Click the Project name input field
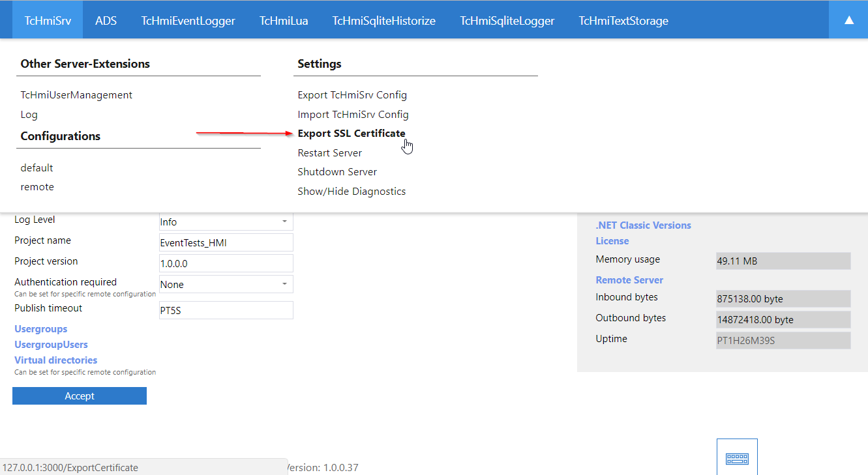868x475 pixels. tap(226, 242)
